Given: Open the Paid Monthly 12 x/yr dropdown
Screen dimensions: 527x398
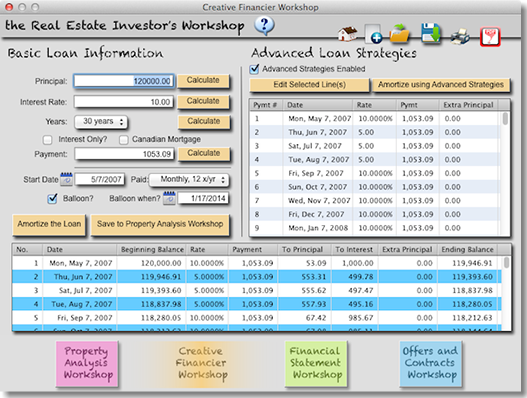Looking at the screenshot, I should pyautogui.click(x=189, y=180).
